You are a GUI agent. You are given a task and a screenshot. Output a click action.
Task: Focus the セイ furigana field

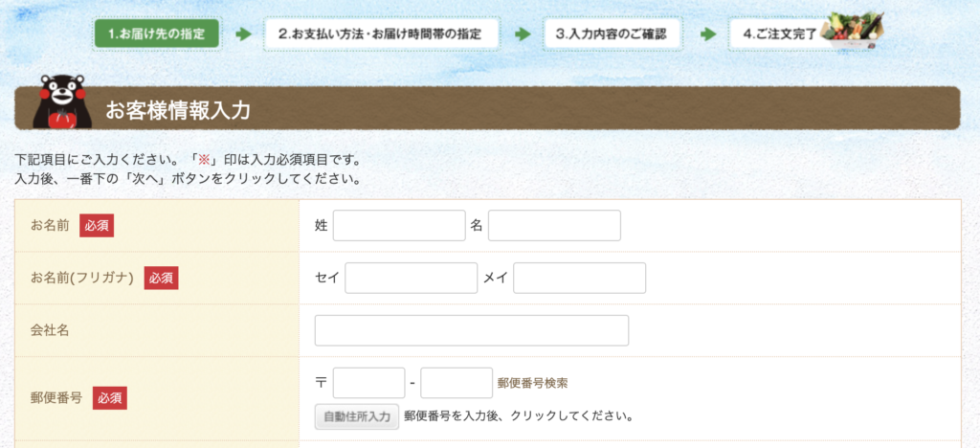tap(412, 278)
